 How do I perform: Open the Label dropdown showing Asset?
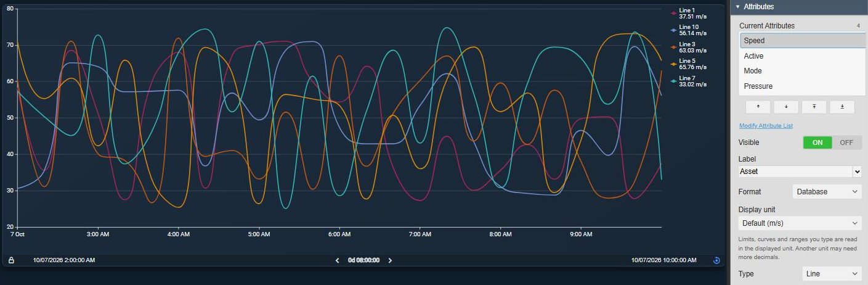[800, 171]
